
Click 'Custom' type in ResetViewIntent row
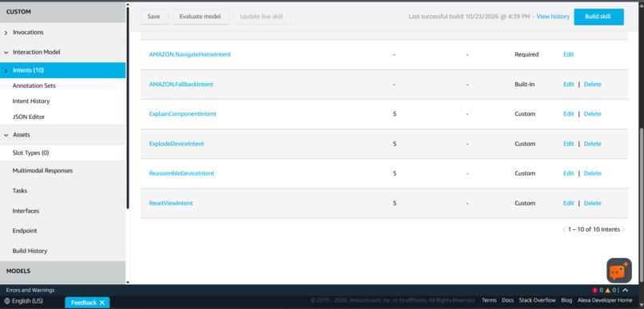[525, 203]
